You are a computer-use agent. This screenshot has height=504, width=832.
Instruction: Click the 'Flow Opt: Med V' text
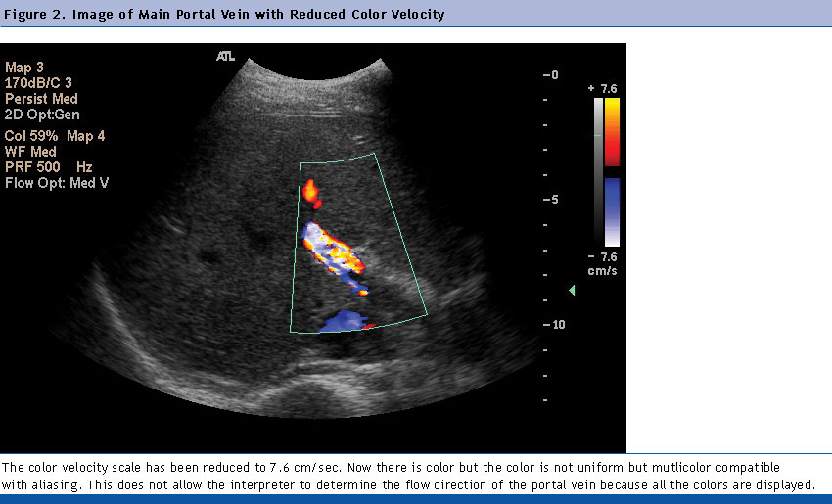pyautogui.click(x=57, y=183)
